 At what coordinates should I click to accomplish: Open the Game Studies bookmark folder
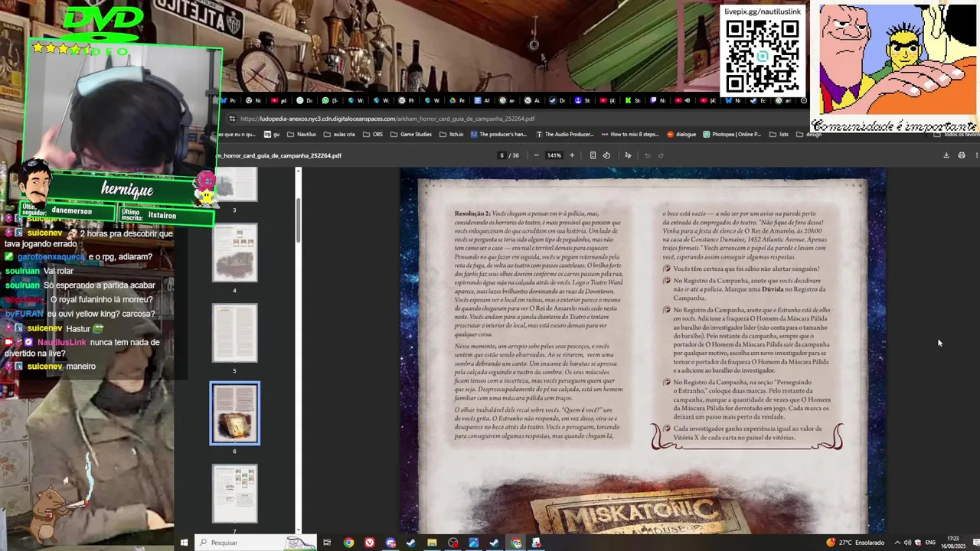click(411, 134)
